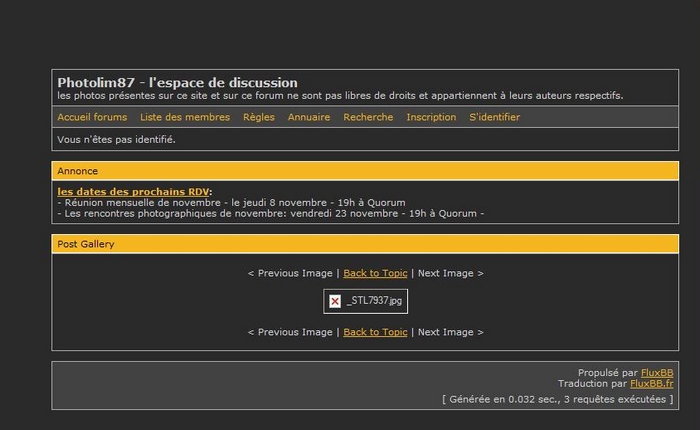Select Annuaire in the navigation bar
The width and height of the screenshot is (700, 430).
point(309,117)
